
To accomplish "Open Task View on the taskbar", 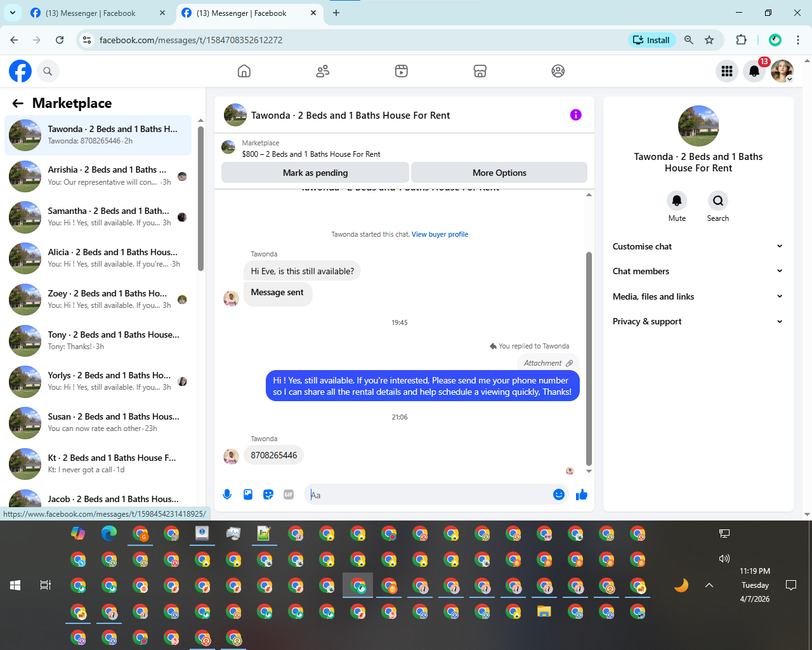I will pos(46,585).
